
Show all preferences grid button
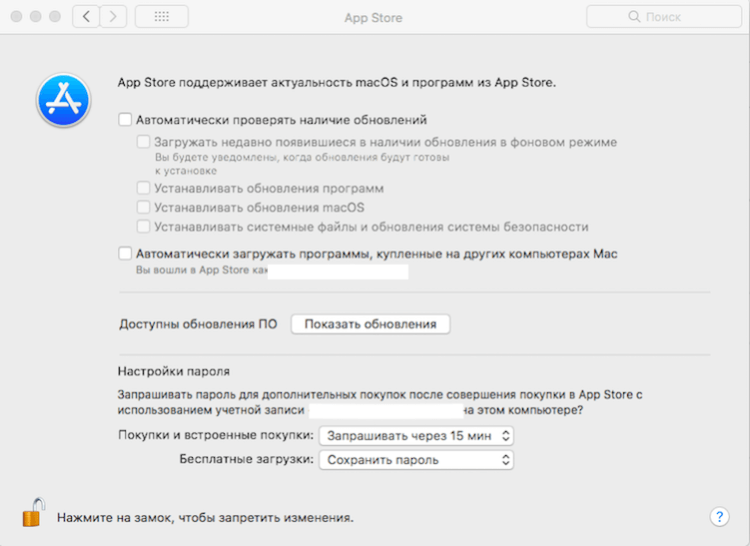tap(162, 17)
